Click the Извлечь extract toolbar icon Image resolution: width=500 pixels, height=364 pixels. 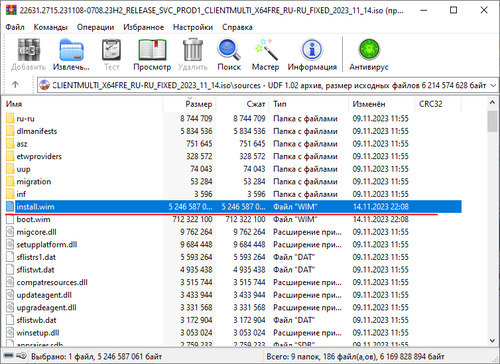[x=71, y=50]
